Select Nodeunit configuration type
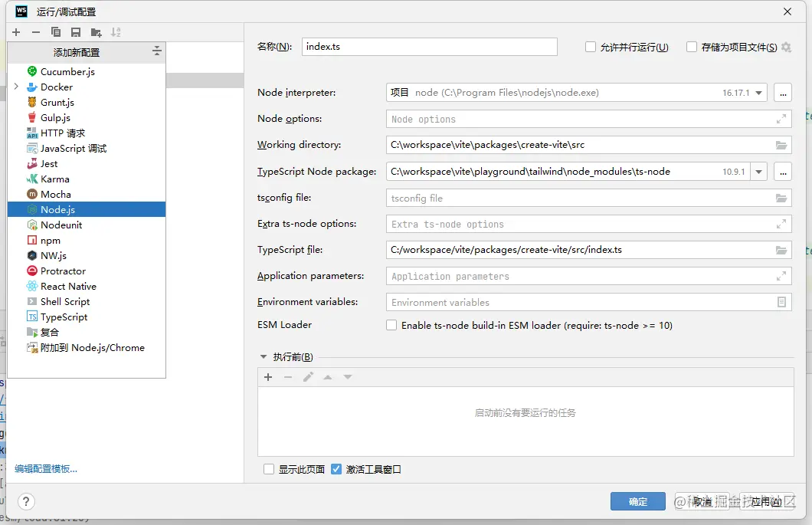The image size is (812, 525). click(87, 225)
